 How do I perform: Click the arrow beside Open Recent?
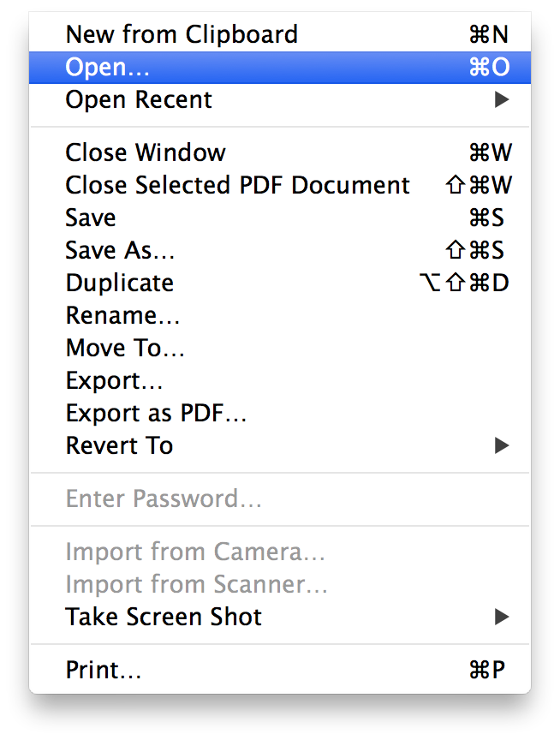(x=502, y=99)
